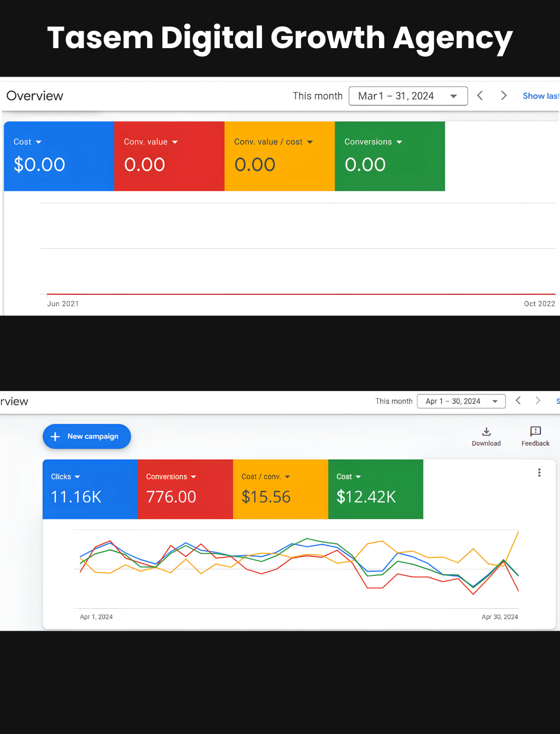Open the Conv. value metric dropdown
Viewport: 560px width, 734px height.
coord(151,142)
